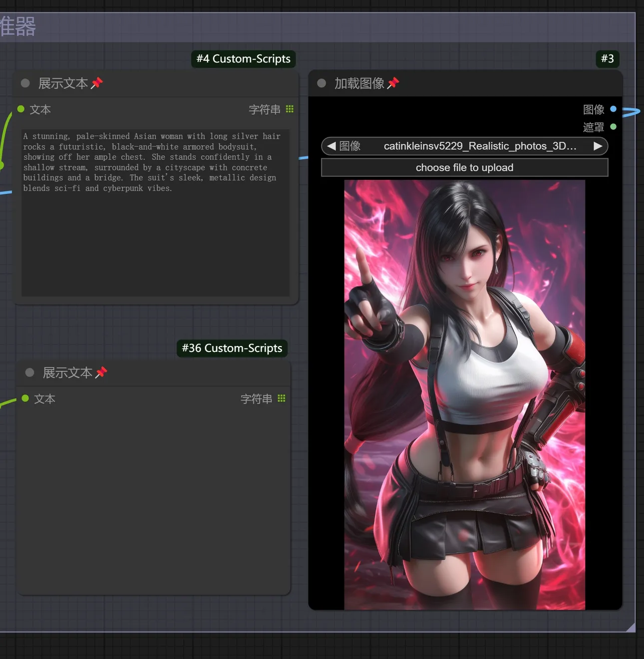Screen dimensions: 644x659
Task: Click choose file to upload button
Action: point(465,168)
